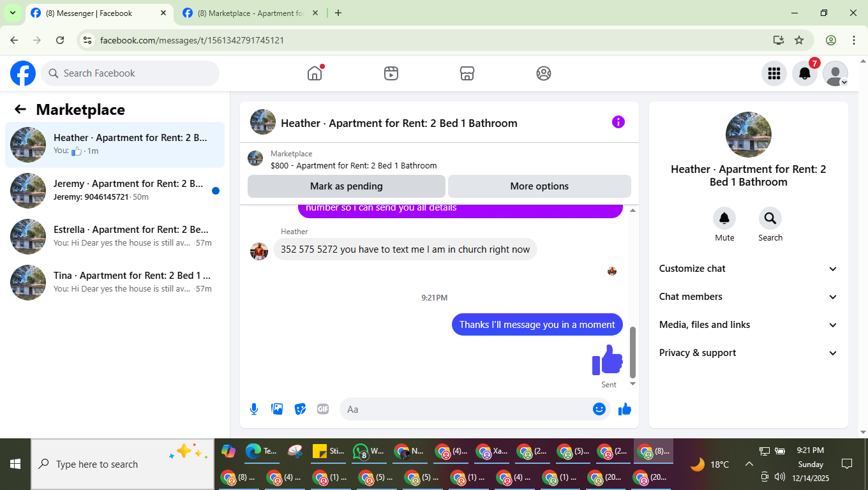Choose a sticker icon
868x490 pixels.
(300, 409)
